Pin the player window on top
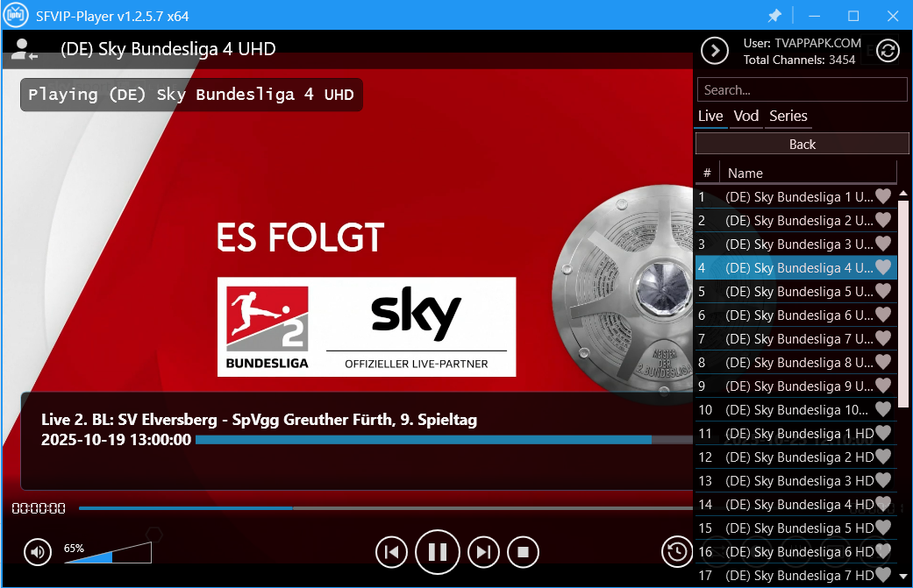Viewport: 913px width, 588px height. click(774, 16)
